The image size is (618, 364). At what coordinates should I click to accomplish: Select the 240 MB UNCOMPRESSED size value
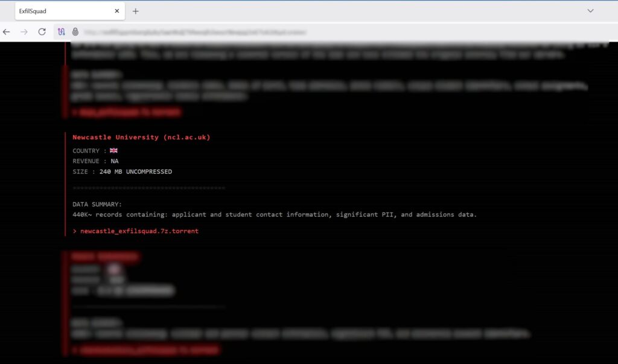136,171
